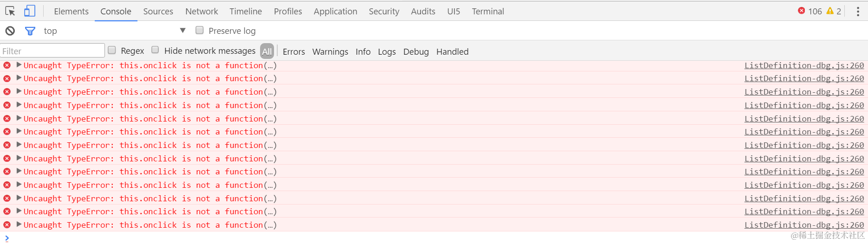Expand the seventh Uncaught TypeError entry
The width and height of the screenshot is (868, 243).
pyautogui.click(x=19, y=145)
